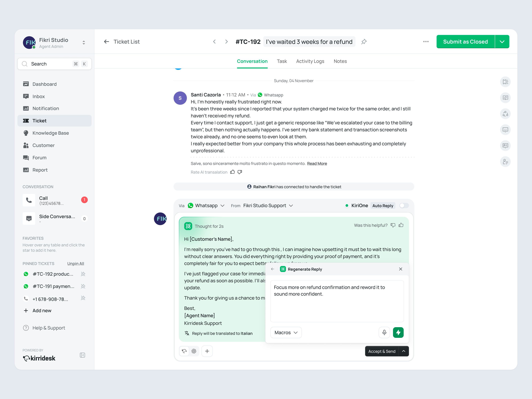Image resolution: width=532 pixels, height=399 pixels.
Task: Click the ticket title 'I've waited 3 weeks for a refund'
Action: tap(309, 42)
